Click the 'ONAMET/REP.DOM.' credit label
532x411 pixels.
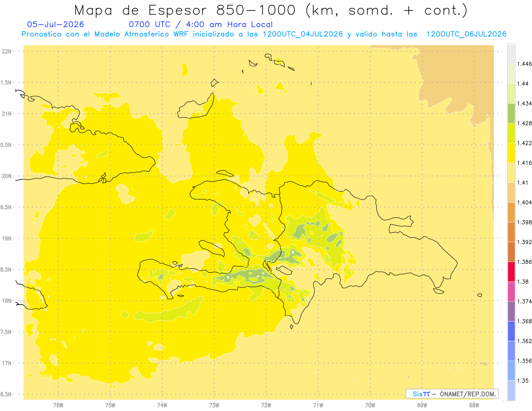[467, 394]
